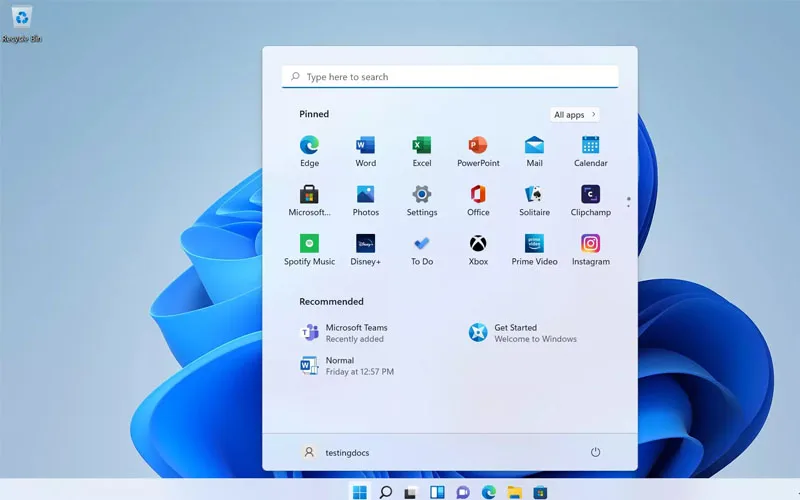Open Recycle Bin on the desktop
800x500 pixels.
22,23
